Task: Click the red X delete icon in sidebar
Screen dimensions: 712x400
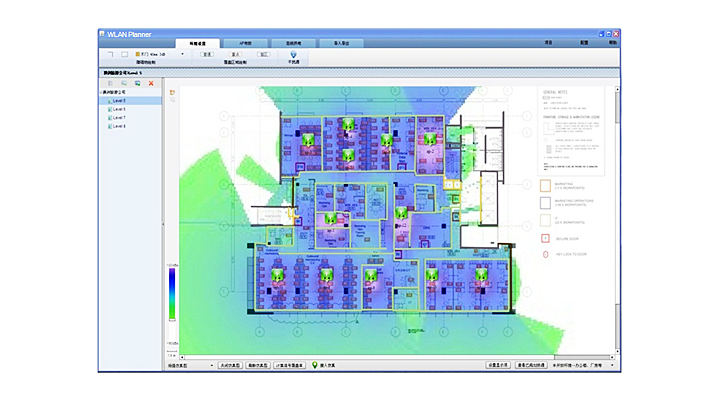Action: [151, 83]
